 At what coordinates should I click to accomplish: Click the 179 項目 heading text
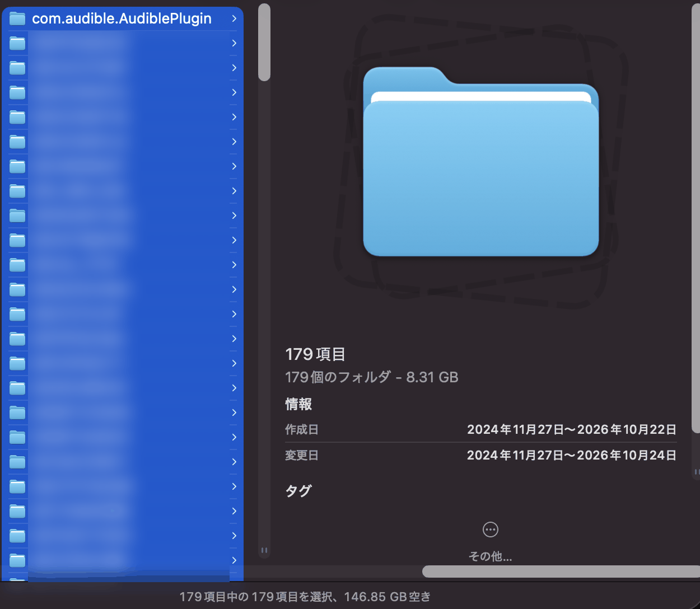(x=315, y=354)
